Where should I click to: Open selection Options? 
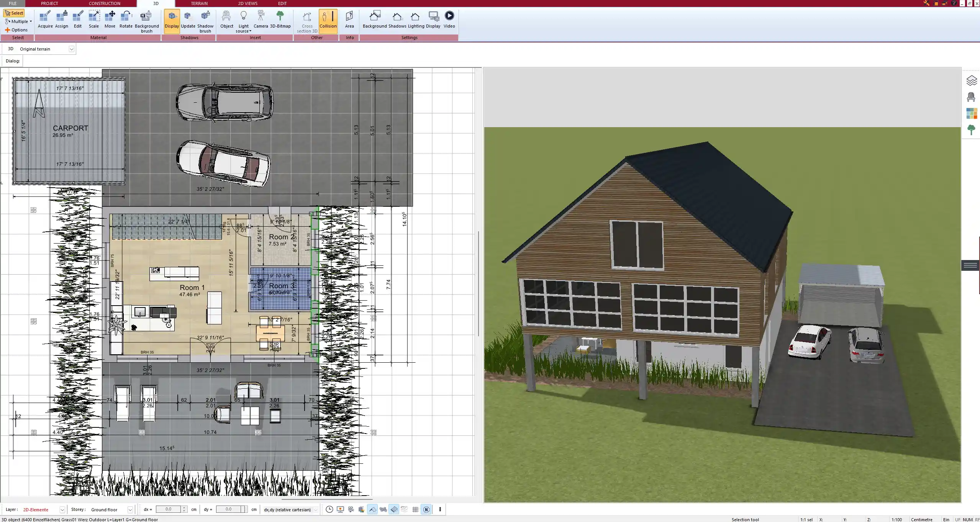tap(16, 30)
